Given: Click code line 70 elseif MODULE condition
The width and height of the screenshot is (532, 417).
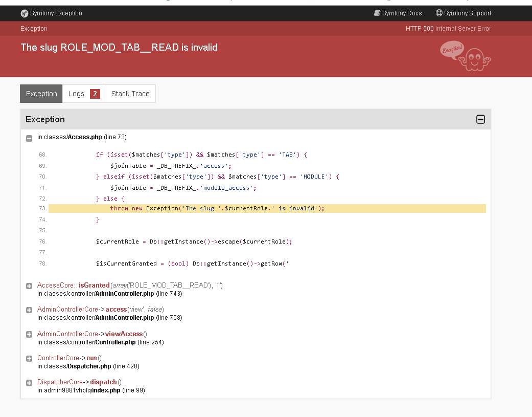Looking at the screenshot, I should 218,177.
